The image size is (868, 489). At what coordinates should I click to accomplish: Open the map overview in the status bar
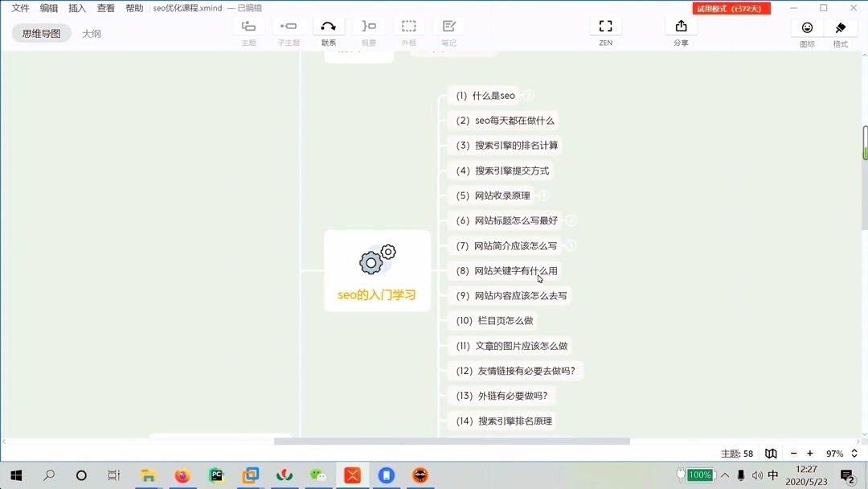pos(771,453)
